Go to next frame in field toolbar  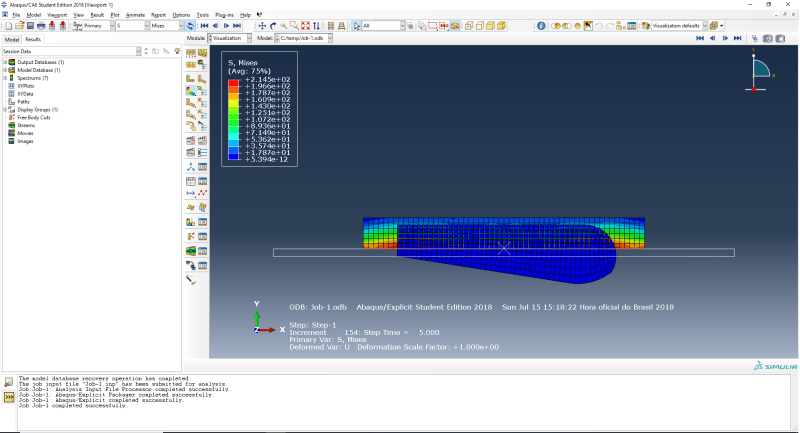pyautogui.click(x=226, y=26)
